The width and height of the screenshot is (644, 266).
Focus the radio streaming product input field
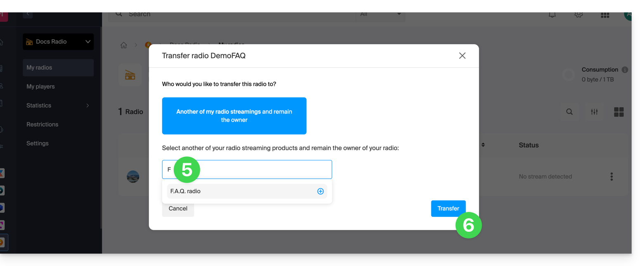(x=264, y=169)
